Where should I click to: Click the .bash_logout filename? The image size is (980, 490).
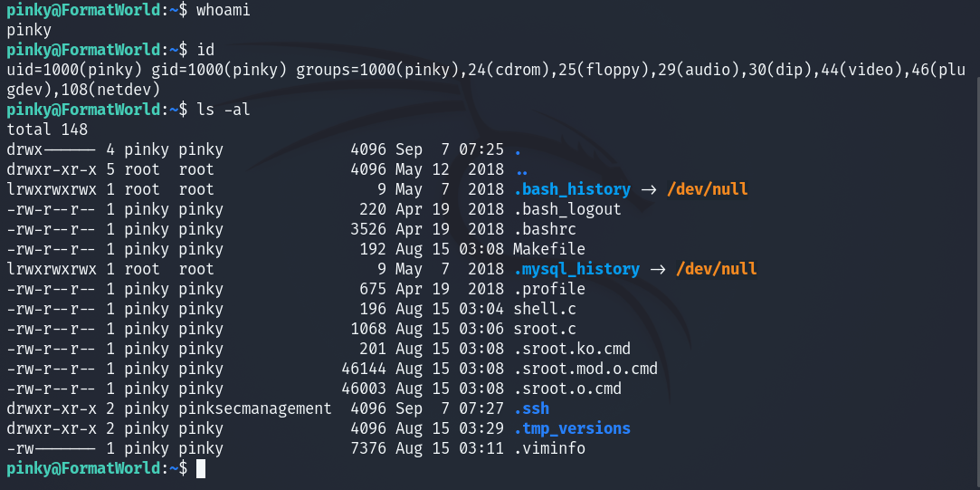click(566, 209)
